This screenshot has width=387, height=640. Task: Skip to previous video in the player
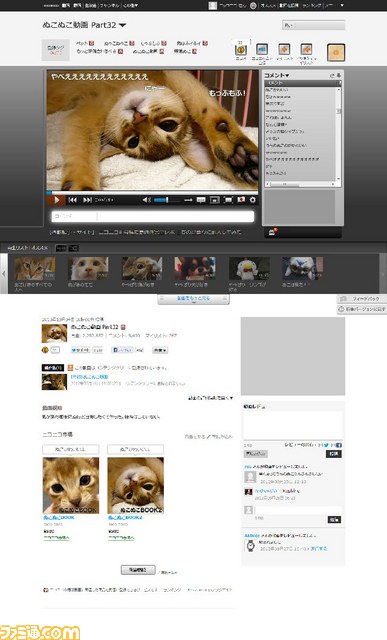[x=73, y=200]
